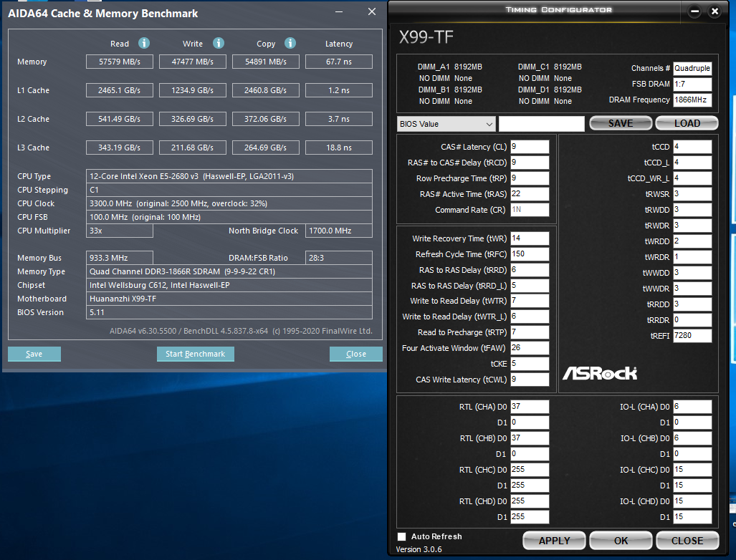Click the tWTR_L value field
The image size is (736, 560).
coord(530,317)
